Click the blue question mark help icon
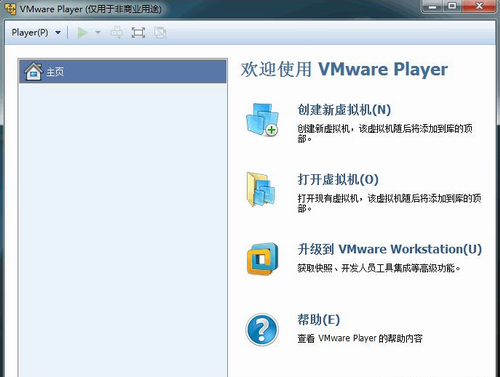The width and height of the screenshot is (500, 377). point(262,329)
